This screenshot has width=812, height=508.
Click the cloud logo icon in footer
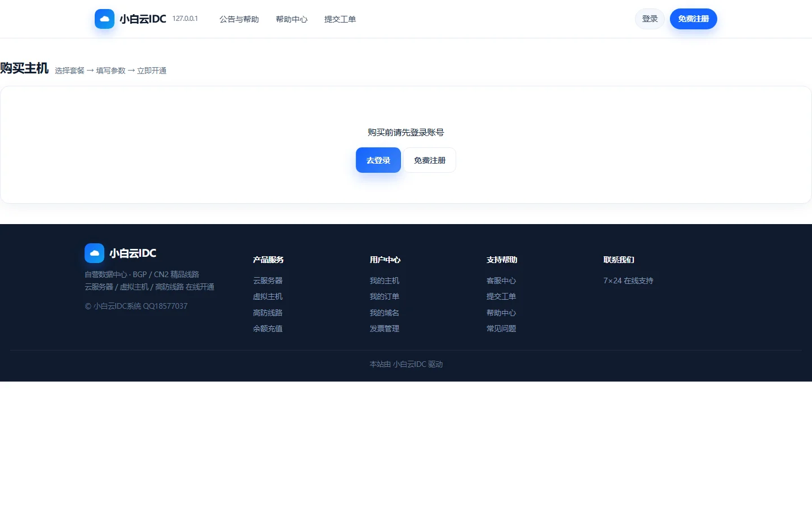point(94,253)
